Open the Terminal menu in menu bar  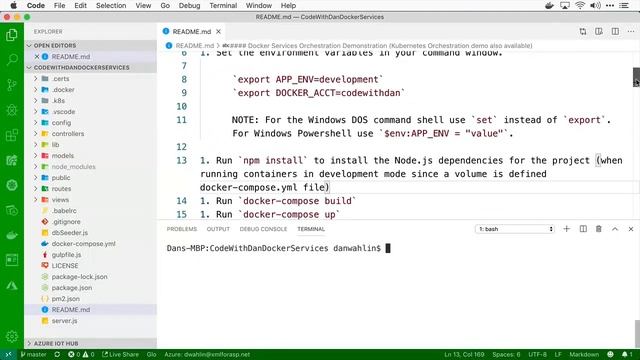223,5
